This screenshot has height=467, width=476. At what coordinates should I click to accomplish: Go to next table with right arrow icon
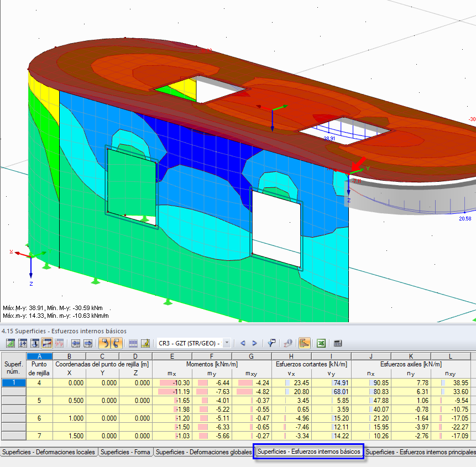88,343
